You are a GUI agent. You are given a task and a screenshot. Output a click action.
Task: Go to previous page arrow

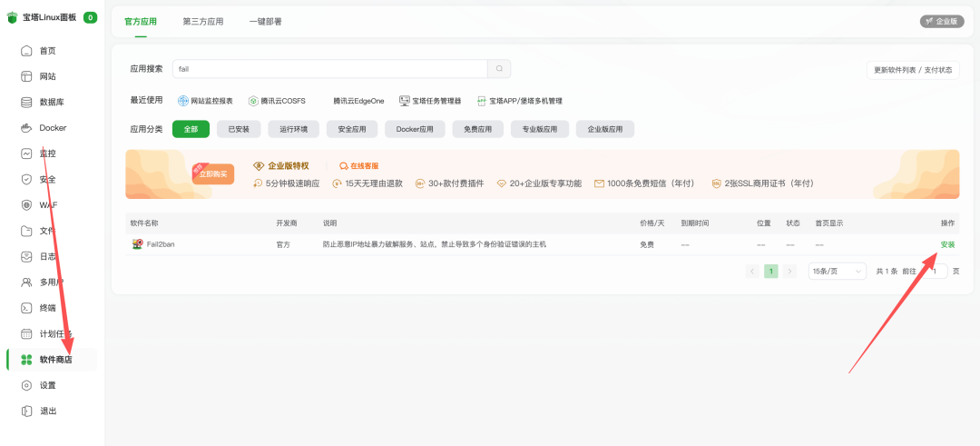752,271
